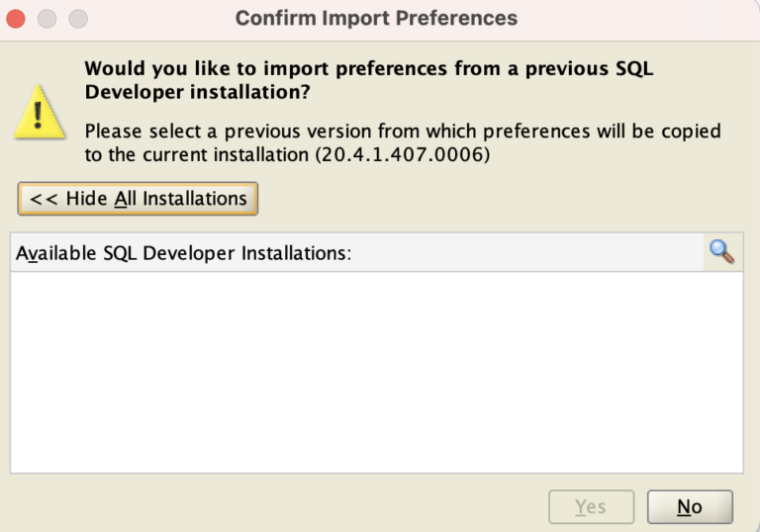Image resolution: width=760 pixels, height=532 pixels.
Task: Click the magnifying glass search installations icon
Action: coord(722,252)
